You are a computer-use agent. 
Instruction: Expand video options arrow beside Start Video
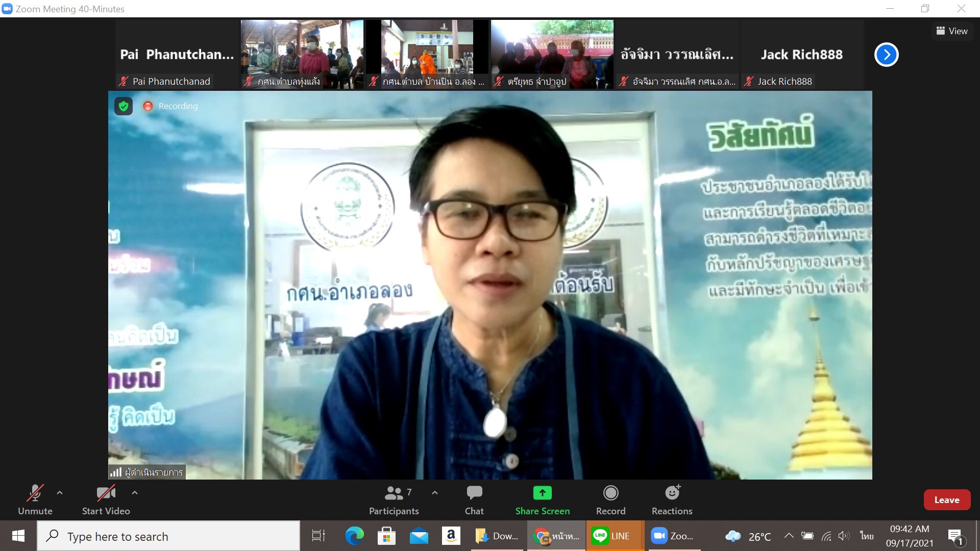click(135, 493)
